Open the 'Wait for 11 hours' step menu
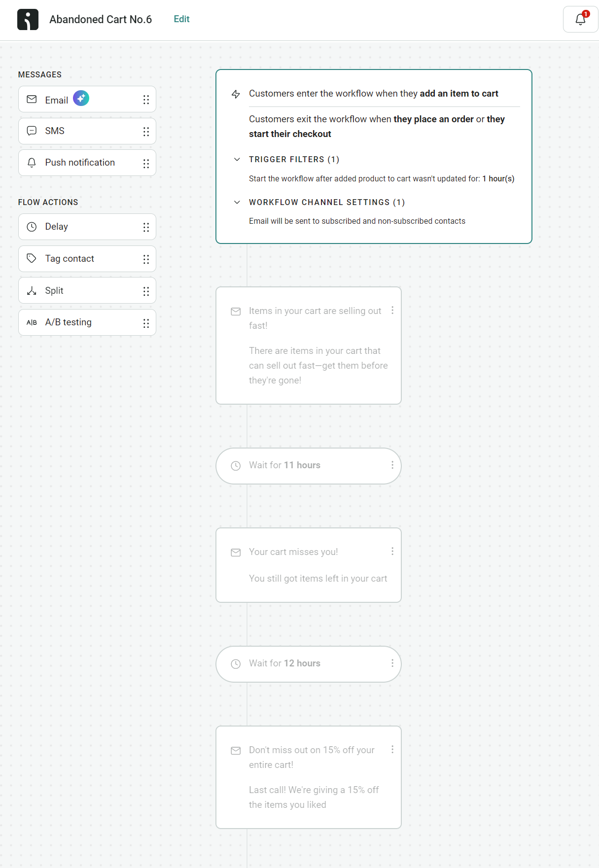Screen dimensions: 599x868 392,465
